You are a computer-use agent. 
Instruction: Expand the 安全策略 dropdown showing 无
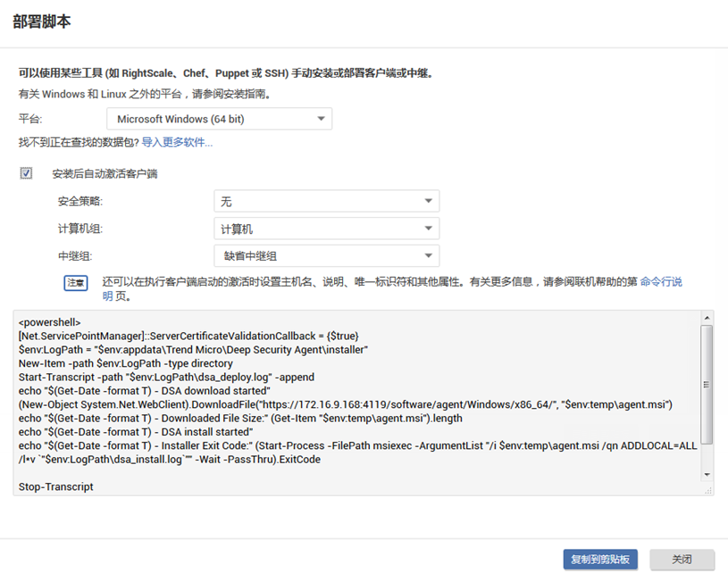[326, 202]
